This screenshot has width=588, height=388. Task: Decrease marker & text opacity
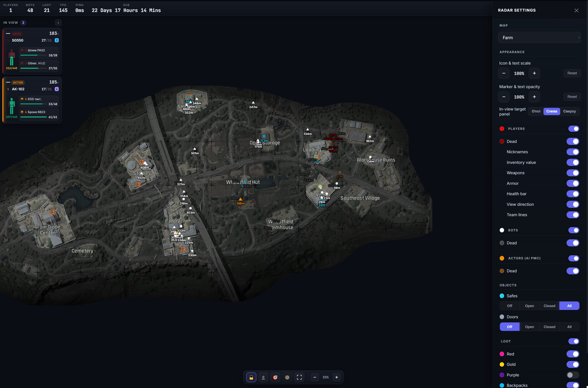click(504, 97)
